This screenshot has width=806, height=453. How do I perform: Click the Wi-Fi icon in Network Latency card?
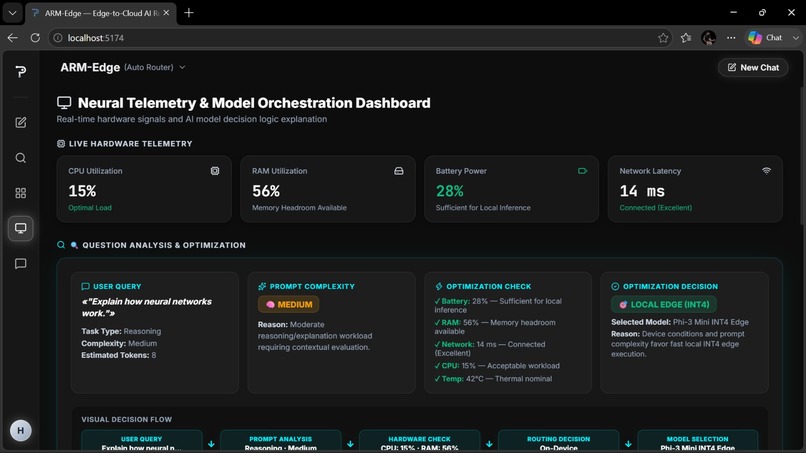(766, 171)
